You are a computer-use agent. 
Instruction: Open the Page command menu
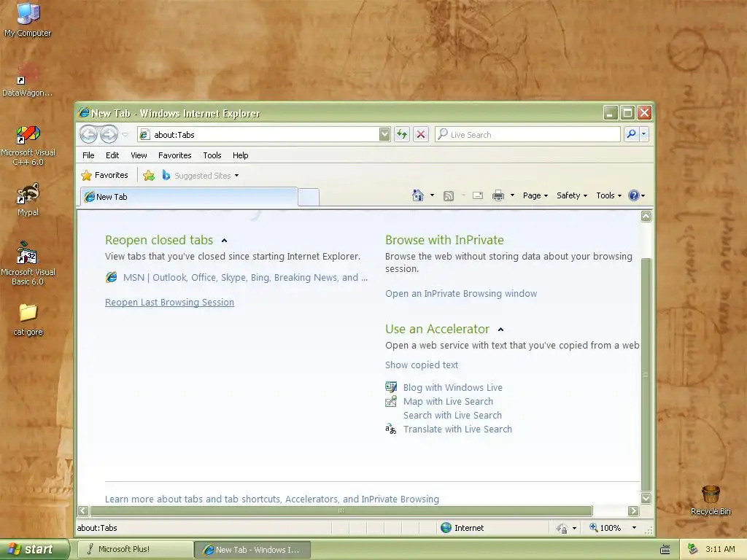coord(535,195)
